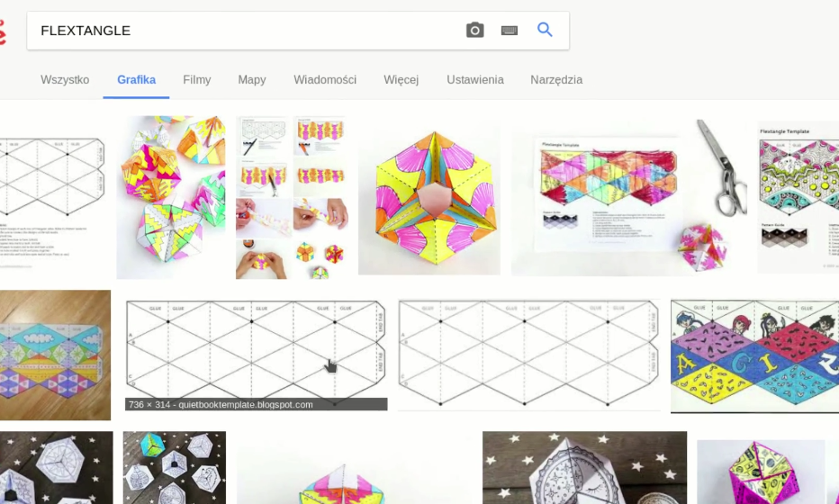Open the colorful folded flextangles pile thumbnail
This screenshot has height=504, width=839.
pos(171,197)
